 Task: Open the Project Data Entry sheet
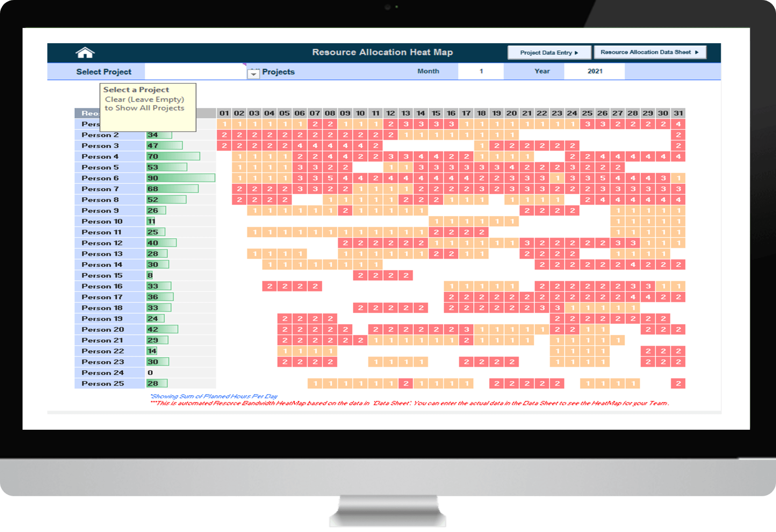tap(549, 53)
